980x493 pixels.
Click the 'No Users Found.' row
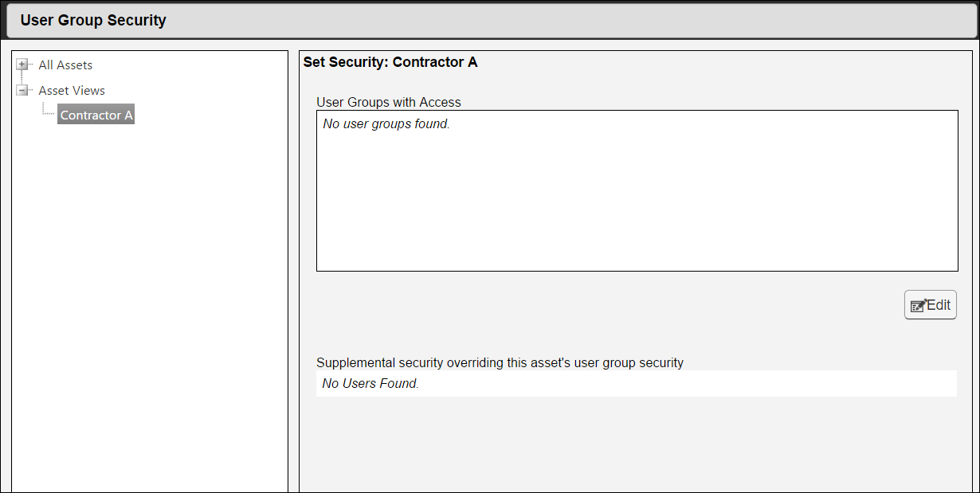pyautogui.click(x=370, y=383)
